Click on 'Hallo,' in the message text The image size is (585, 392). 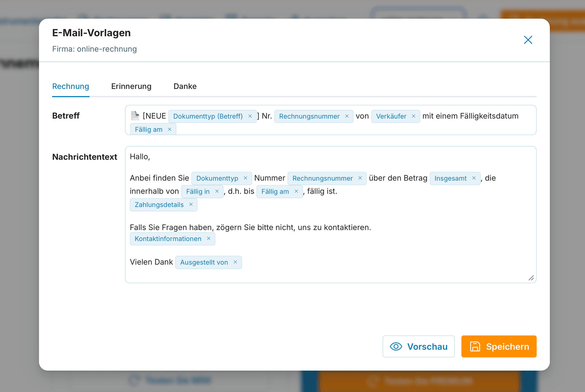pos(140,157)
